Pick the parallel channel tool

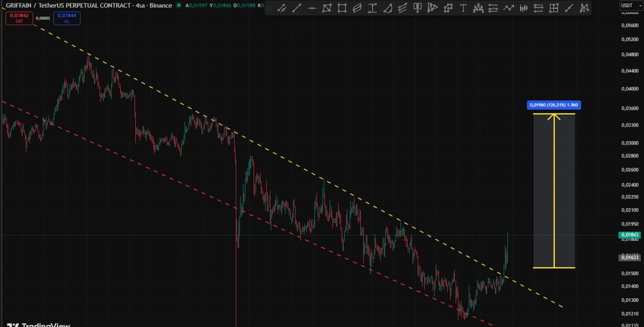tap(357, 8)
